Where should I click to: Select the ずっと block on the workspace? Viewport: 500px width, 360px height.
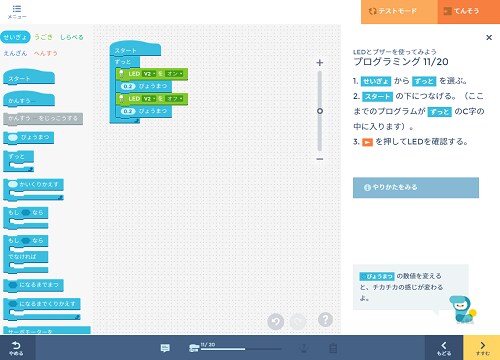coord(125,62)
